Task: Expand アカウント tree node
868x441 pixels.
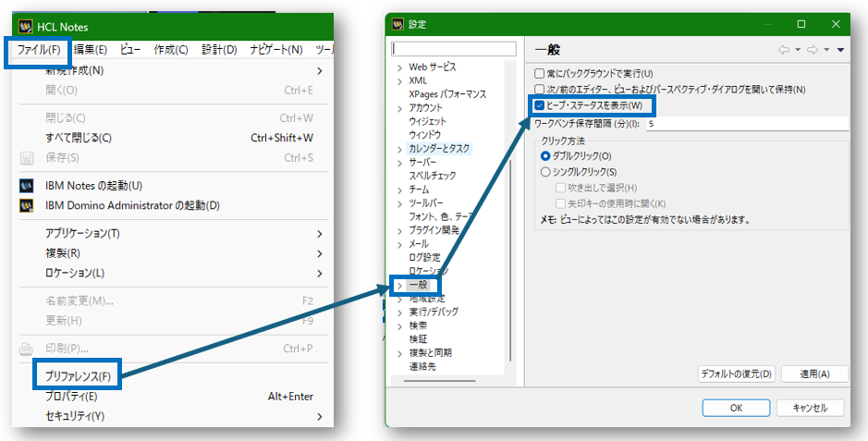Action: (x=399, y=108)
